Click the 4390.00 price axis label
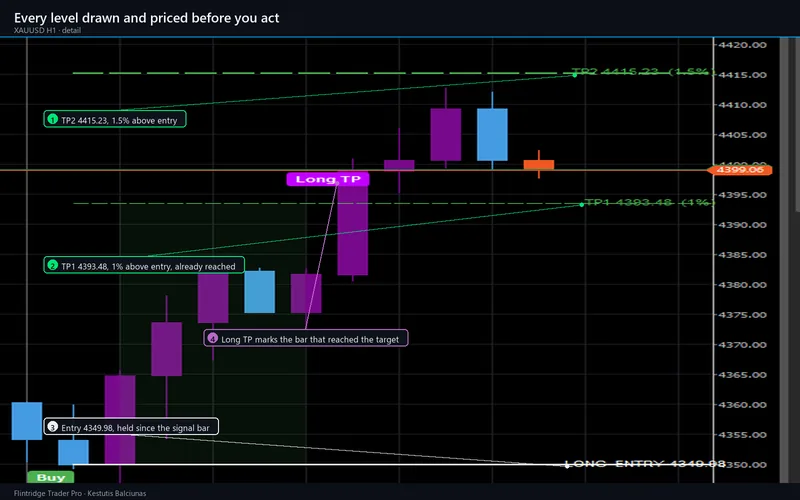 tap(742, 225)
